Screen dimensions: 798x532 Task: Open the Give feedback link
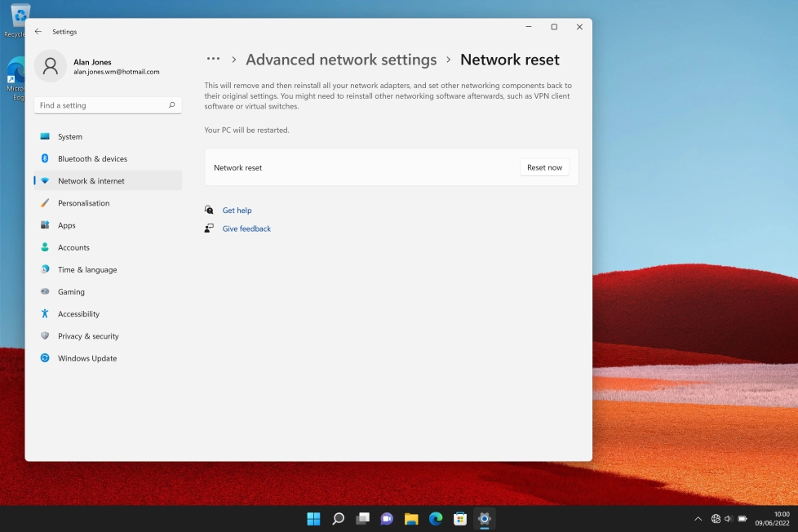tap(246, 228)
